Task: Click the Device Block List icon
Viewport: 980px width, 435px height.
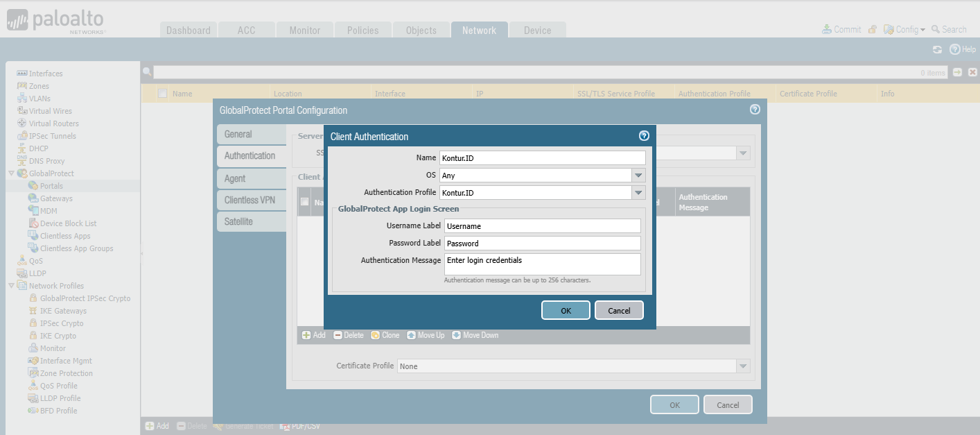Action: click(33, 223)
